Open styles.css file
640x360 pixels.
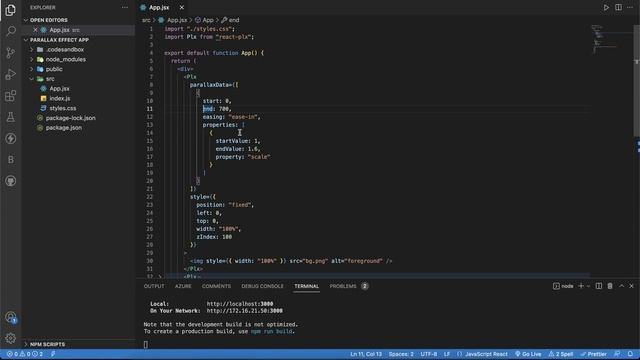[x=62, y=108]
